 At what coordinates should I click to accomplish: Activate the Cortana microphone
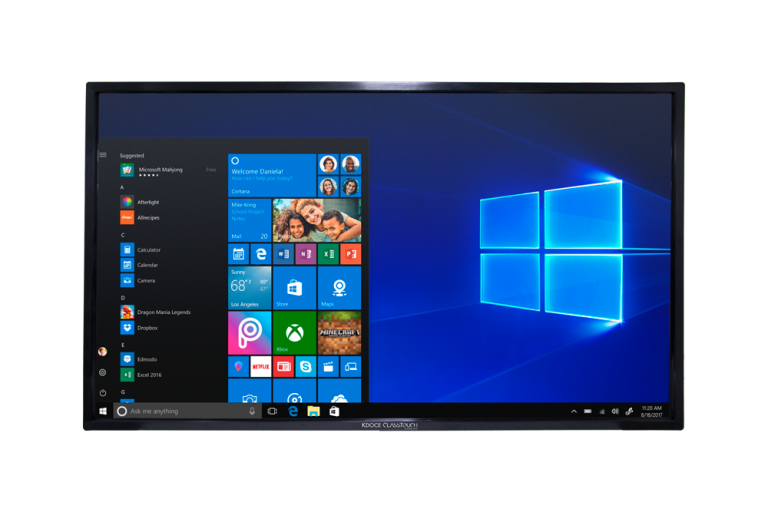pyautogui.click(x=252, y=411)
